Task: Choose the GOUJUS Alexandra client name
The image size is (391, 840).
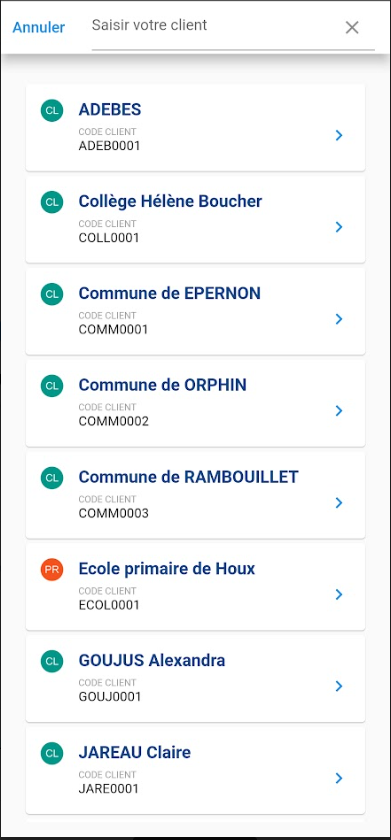Action: pos(152,661)
